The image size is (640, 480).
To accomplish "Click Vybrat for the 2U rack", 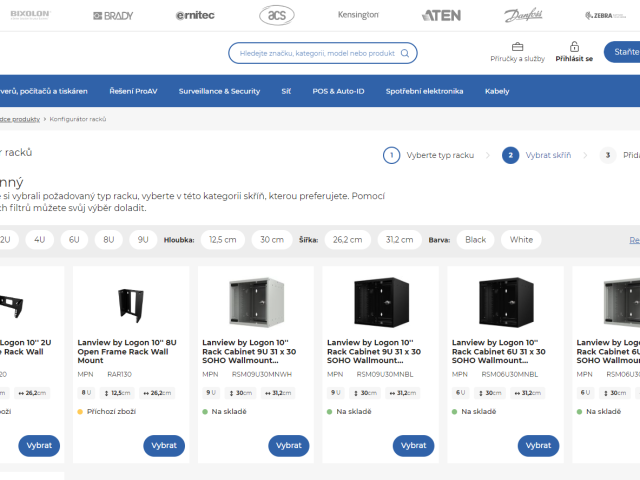I will [x=39, y=446].
